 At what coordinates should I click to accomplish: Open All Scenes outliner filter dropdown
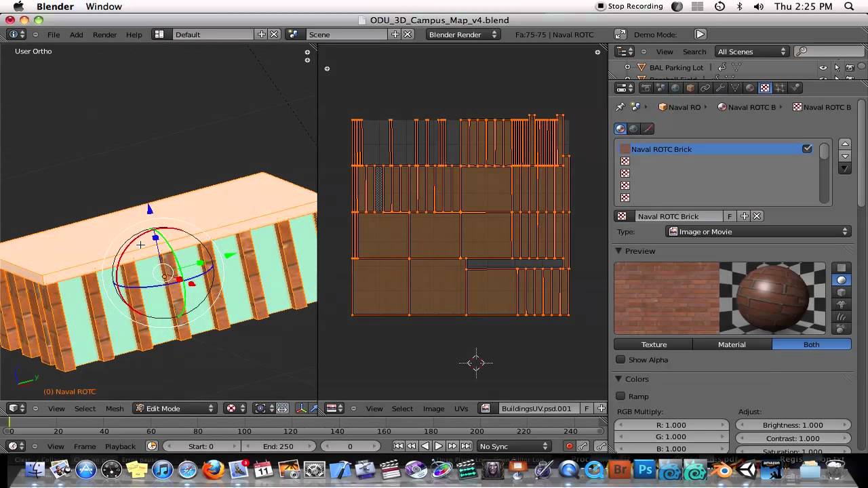click(752, 52)
